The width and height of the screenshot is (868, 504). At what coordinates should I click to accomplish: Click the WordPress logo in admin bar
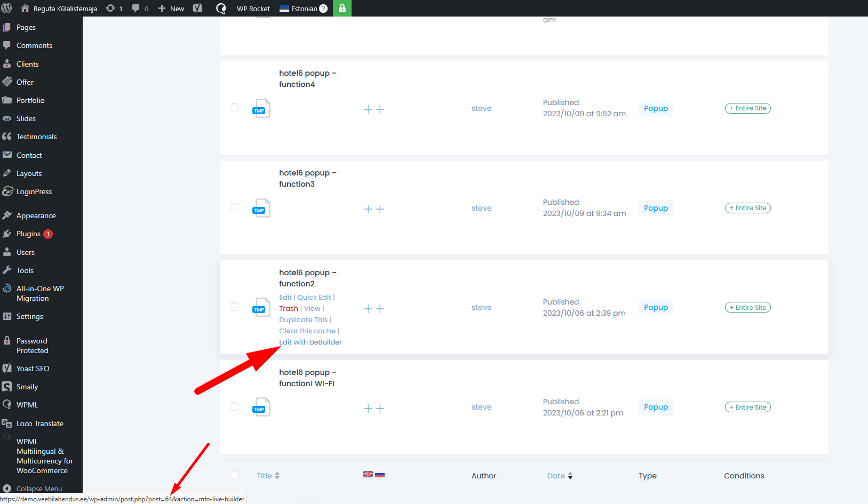click(7, 8)
